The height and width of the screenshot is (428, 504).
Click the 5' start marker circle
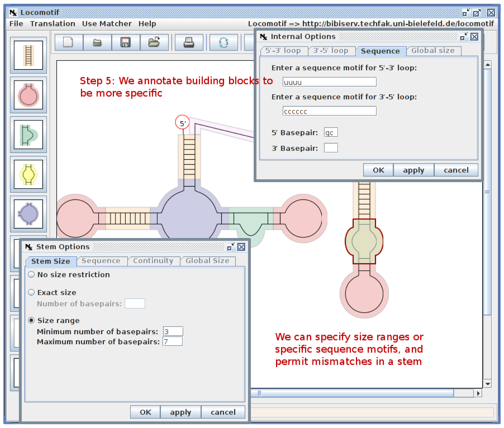182,123
